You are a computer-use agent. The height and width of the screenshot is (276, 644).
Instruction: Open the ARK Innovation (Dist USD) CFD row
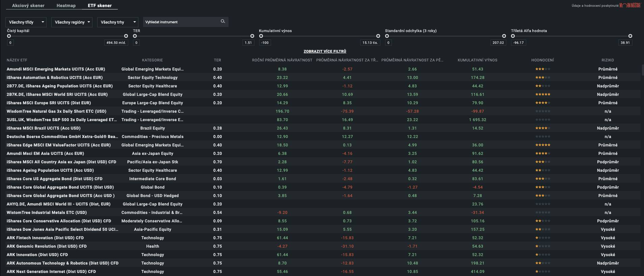click(37, 255)
